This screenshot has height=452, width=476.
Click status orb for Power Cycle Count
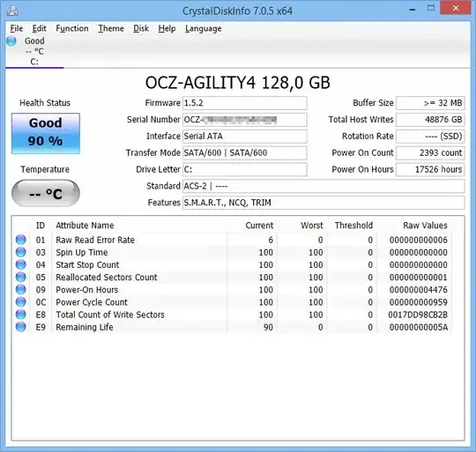pos(20,302)
